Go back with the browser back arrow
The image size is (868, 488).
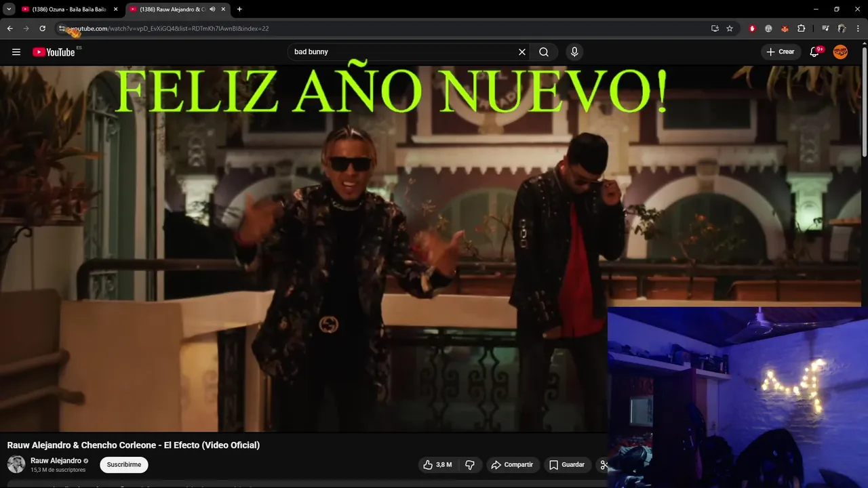pos(9,28)
